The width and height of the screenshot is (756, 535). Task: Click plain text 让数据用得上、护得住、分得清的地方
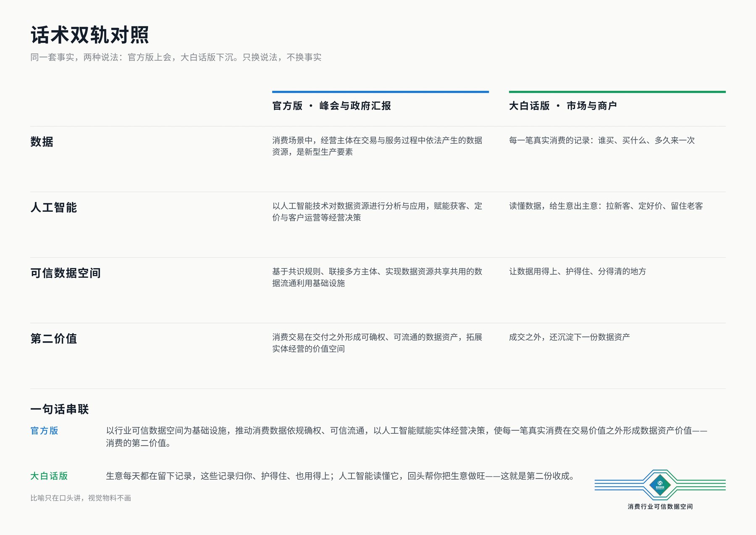(x=577, y=271)
